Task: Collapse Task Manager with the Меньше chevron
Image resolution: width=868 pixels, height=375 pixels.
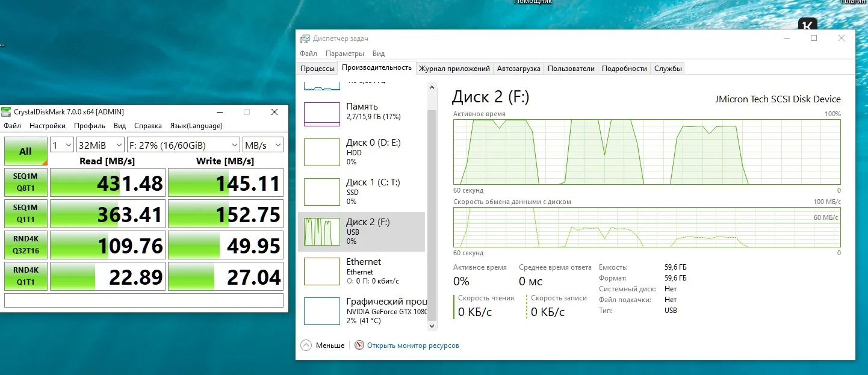Action: tap(306, 346)
